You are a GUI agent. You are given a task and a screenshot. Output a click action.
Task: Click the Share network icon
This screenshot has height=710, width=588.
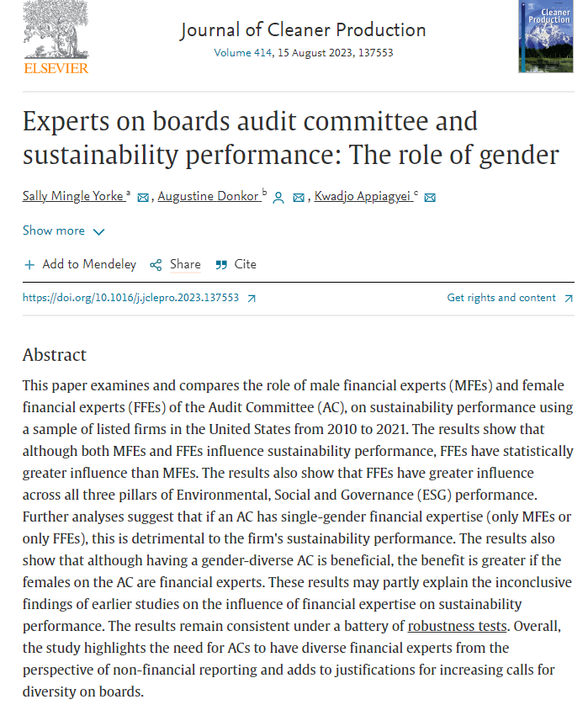[x=156, y=264]
